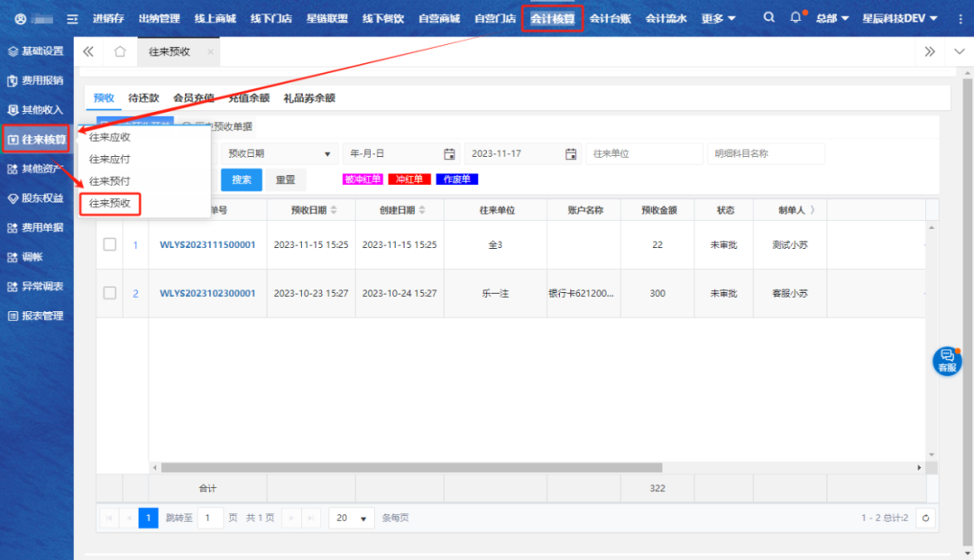The height and width of the screenshot is (560, 974).
Task: Click the 重置 reset button
Action: tap(286, 179)
